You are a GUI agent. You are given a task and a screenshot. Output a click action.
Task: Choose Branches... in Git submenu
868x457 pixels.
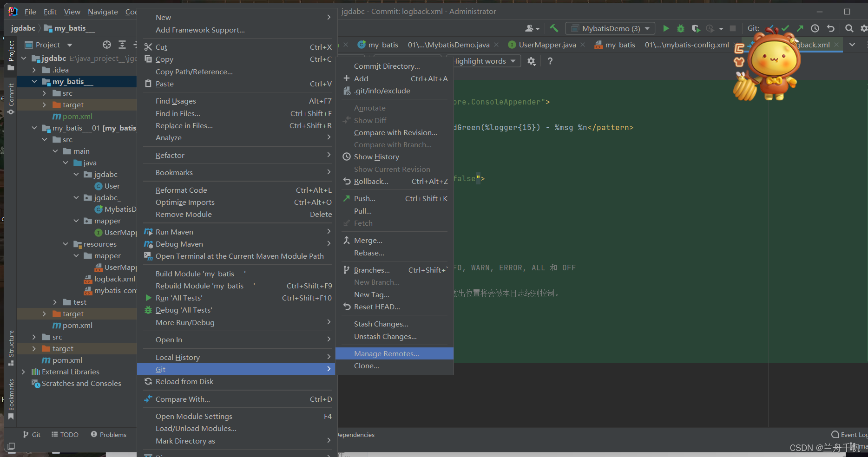coord(395,270)
